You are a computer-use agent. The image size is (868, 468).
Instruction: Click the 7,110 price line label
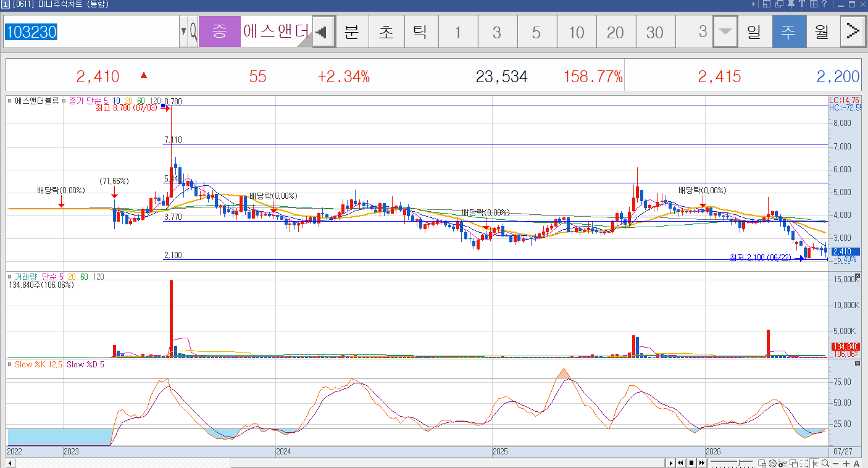[173, 140]
